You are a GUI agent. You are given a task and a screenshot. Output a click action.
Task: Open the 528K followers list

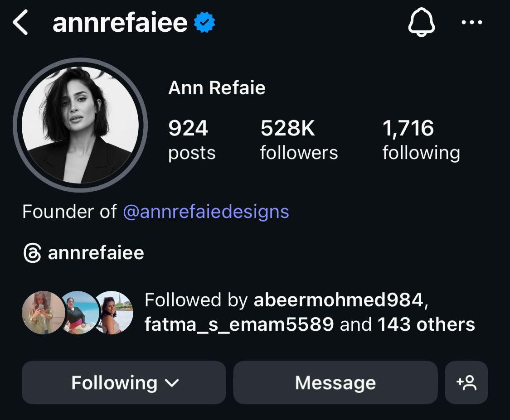tap(299, 140)
